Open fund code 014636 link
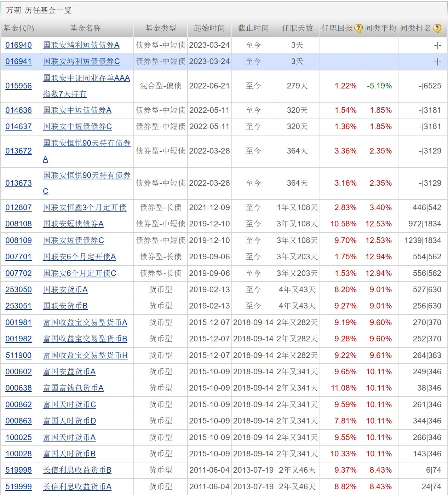 coord(18,110)
